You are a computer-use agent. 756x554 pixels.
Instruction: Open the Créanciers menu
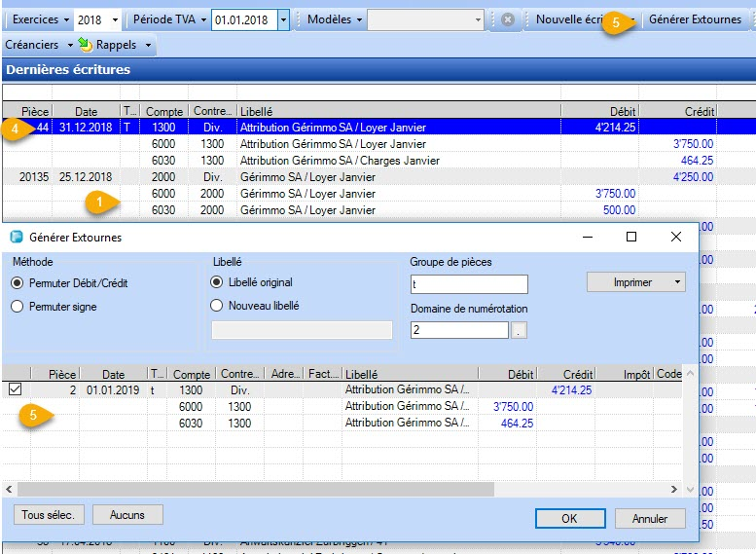36,45
